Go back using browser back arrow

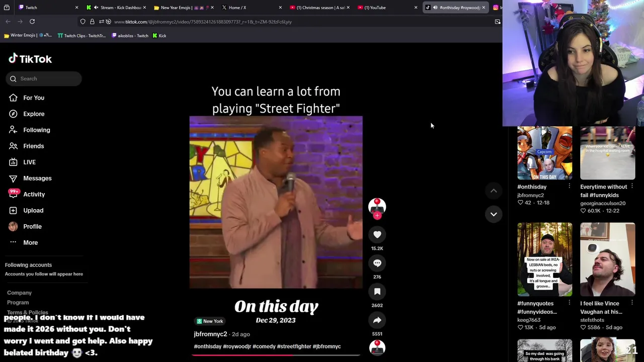click(8, 22)
